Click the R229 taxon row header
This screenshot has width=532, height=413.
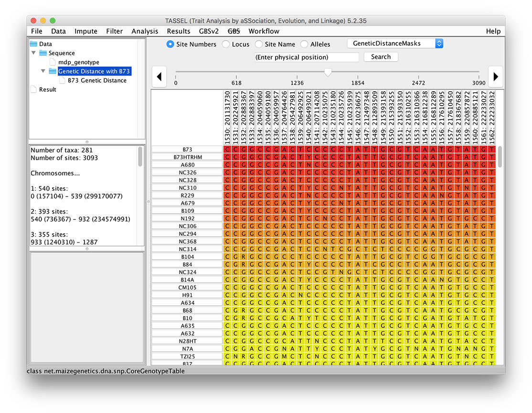click(x=187, y=196)
